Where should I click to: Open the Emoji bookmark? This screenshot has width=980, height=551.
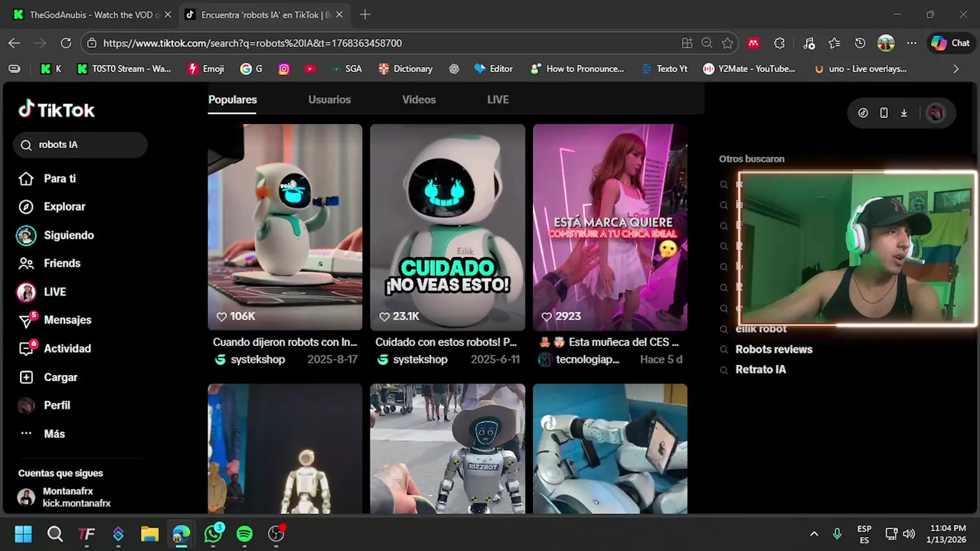click(206, 69)
